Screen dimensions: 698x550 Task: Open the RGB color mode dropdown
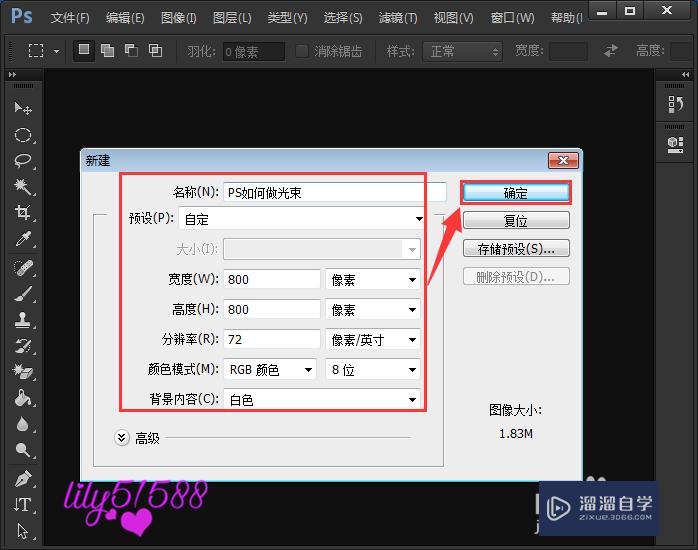click(270, 369)
